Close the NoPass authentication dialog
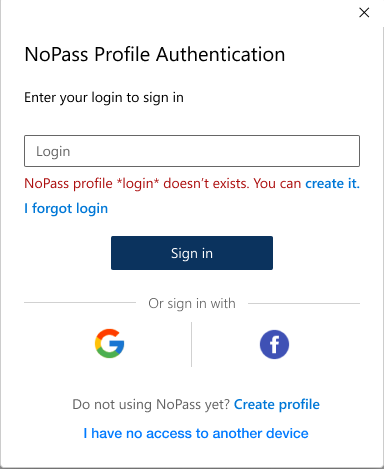 (364, 13)
